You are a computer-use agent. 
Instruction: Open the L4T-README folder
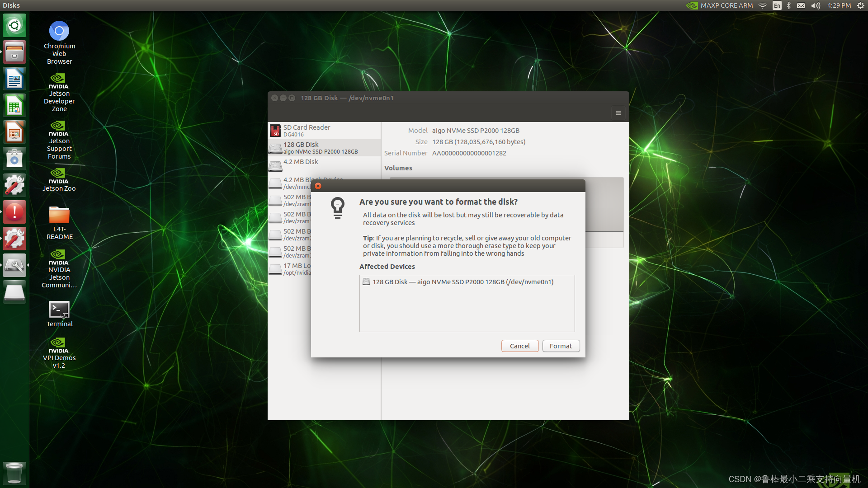coord(59,223)
